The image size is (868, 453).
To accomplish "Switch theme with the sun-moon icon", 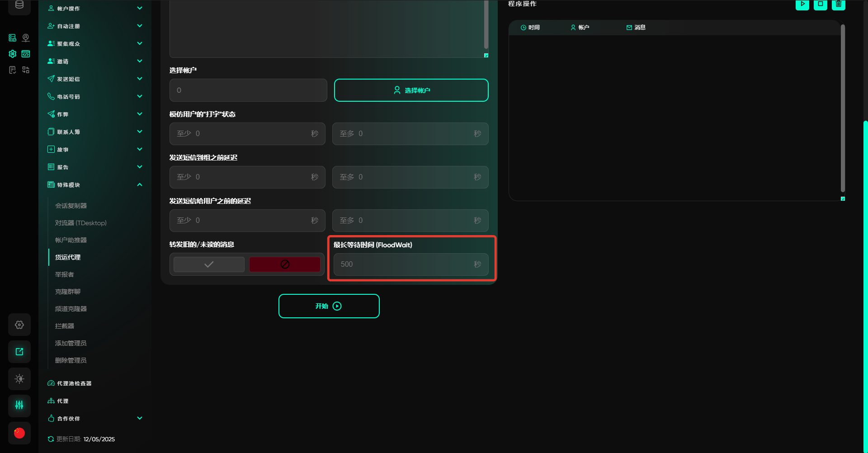I will click(x=19, y=379).
